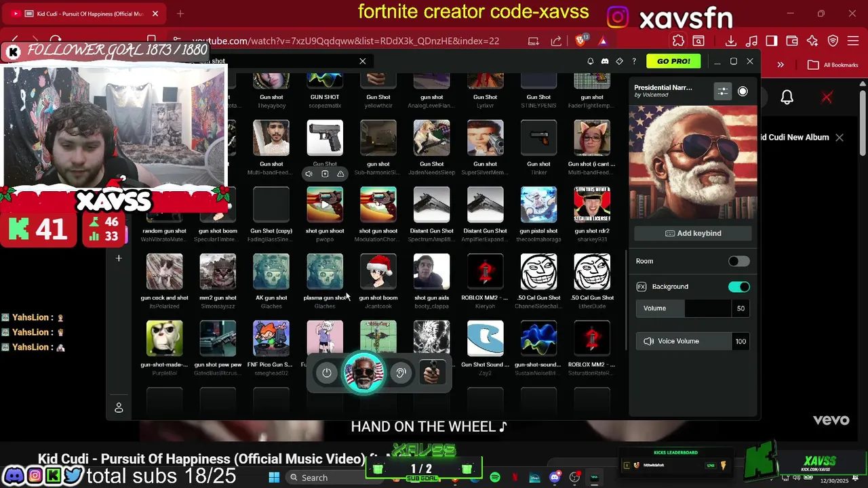
Task: Click the Voicemod soundboard scrollbar
Action: [x=626, y=302]
